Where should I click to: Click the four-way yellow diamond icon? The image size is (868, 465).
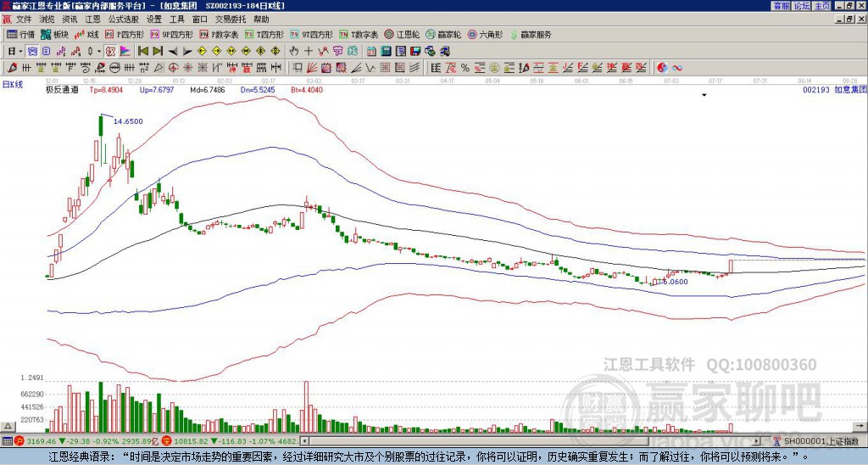(275, 52)
